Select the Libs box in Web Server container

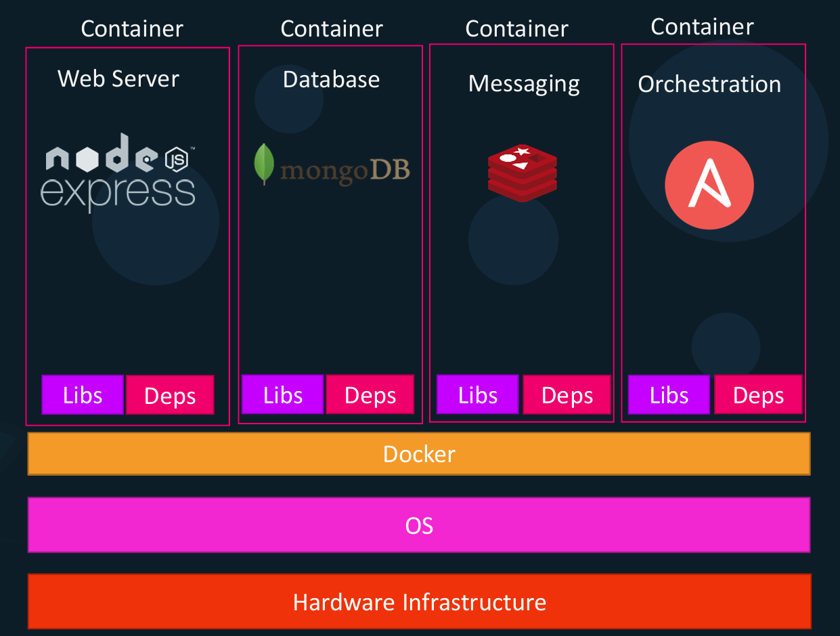pyautogui.click(x=83, y=395)
